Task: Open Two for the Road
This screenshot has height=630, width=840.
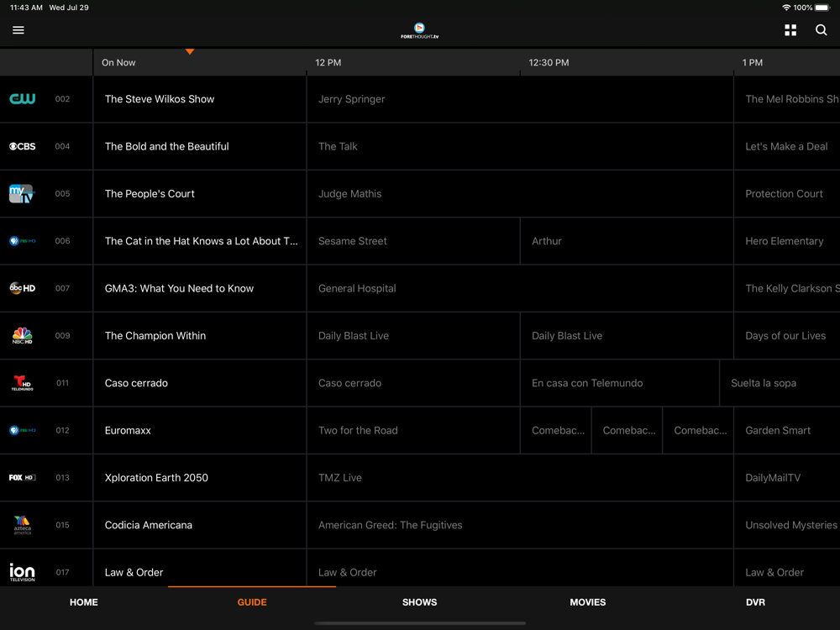Action: click(x=413, y=430)
